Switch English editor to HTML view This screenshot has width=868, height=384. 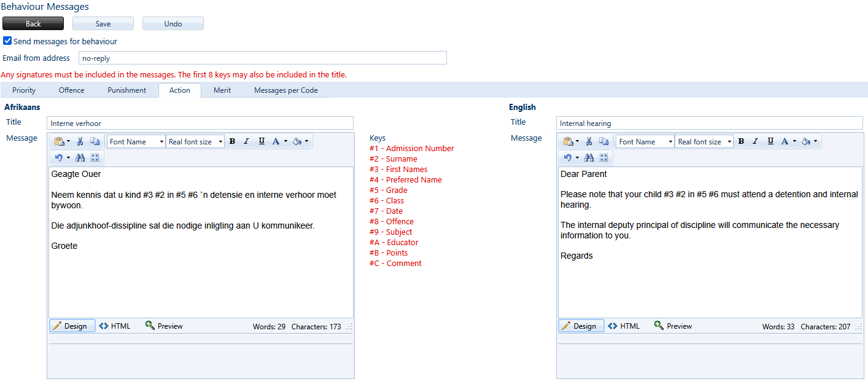624,326
